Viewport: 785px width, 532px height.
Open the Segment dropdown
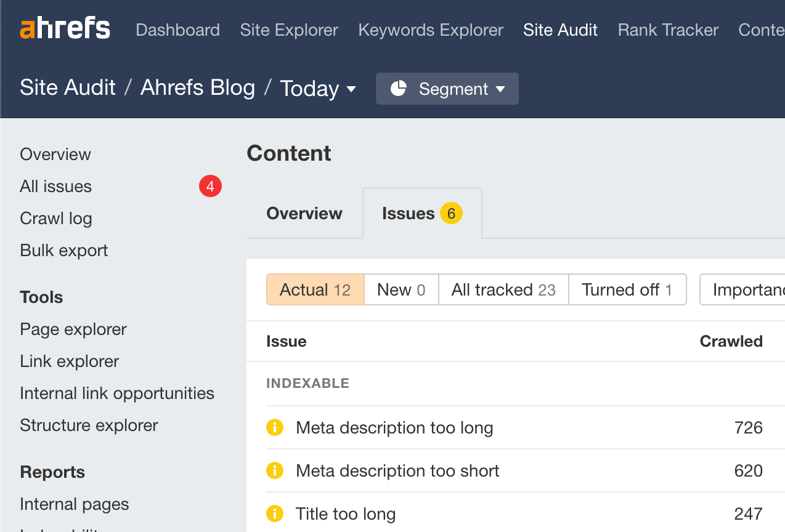point(447,89)
